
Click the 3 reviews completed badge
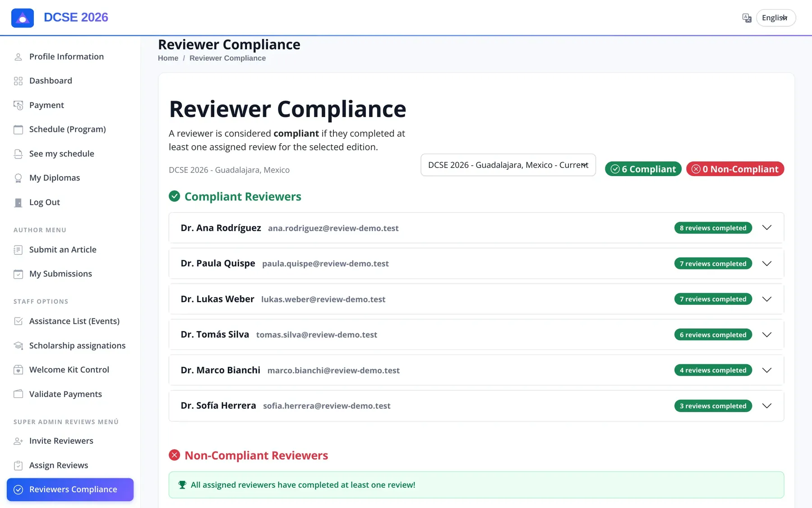pos(713,406)
